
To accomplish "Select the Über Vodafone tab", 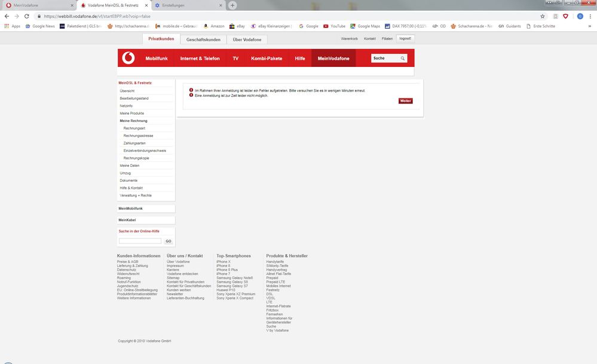I will 247,39.
